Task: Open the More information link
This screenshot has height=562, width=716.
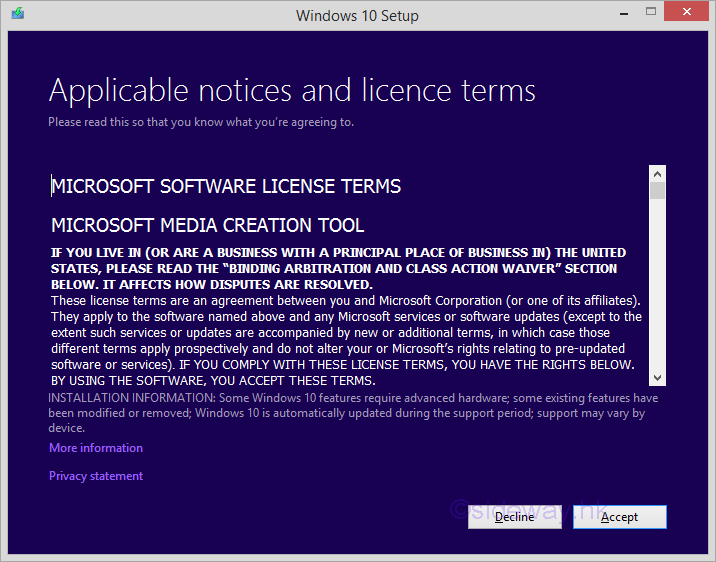Action: click(96, 448)
